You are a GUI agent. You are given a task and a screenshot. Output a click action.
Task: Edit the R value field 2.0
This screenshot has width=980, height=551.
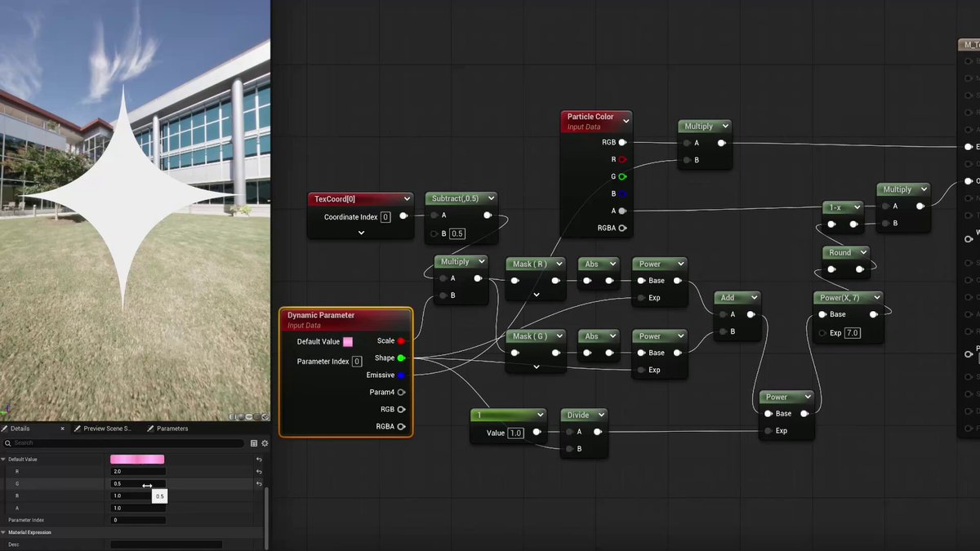coord(138,472)
